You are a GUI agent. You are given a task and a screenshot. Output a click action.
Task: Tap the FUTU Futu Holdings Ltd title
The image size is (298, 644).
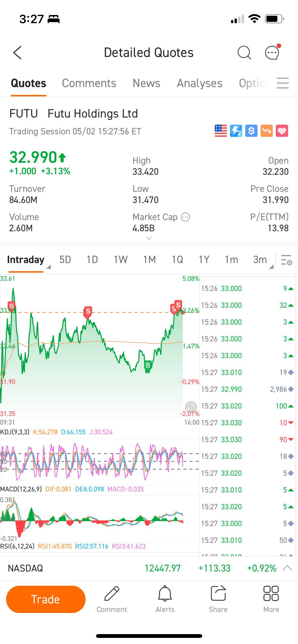[74, 114]
